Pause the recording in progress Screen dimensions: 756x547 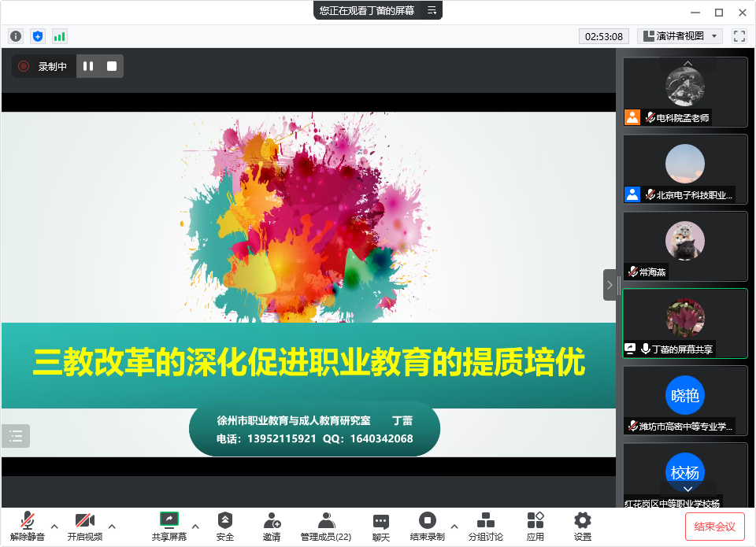pos(88,67)
